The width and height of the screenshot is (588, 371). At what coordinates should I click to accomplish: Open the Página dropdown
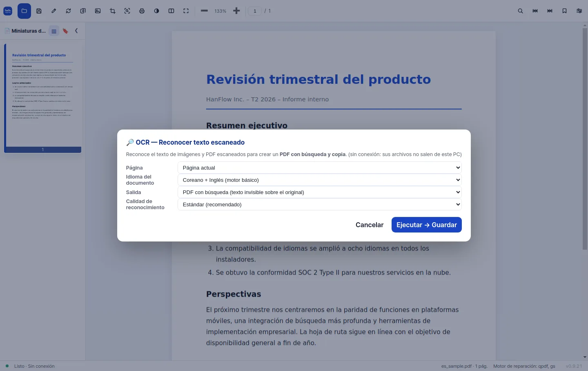[x=320, y=168]
